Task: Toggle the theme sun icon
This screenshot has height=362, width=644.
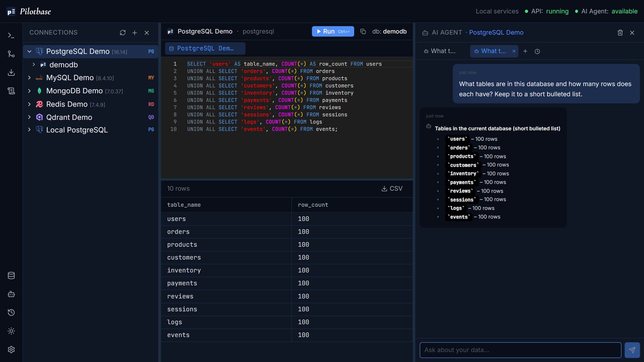Action: 11,331
